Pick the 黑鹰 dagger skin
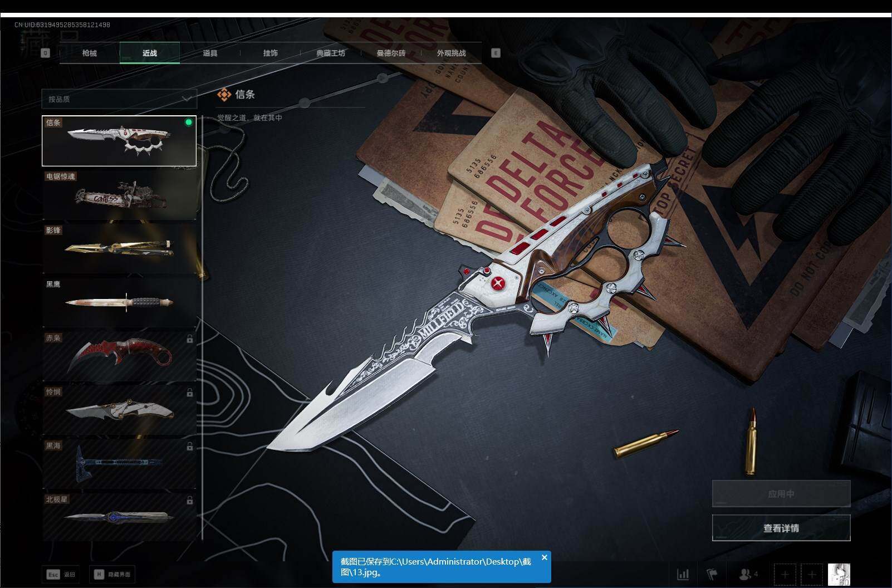Viewport: 892px width, 588px height. pos(119,303)
